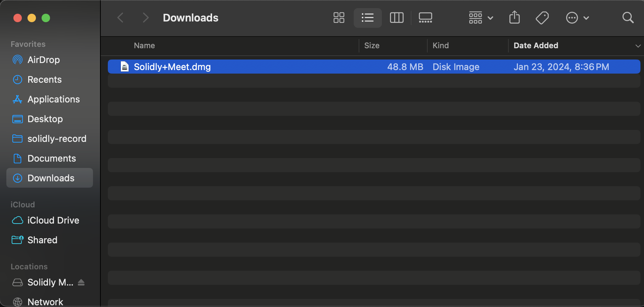Open the Action ellipsis menu
Screen dimensions: 644x307
[x=577, y=18]
